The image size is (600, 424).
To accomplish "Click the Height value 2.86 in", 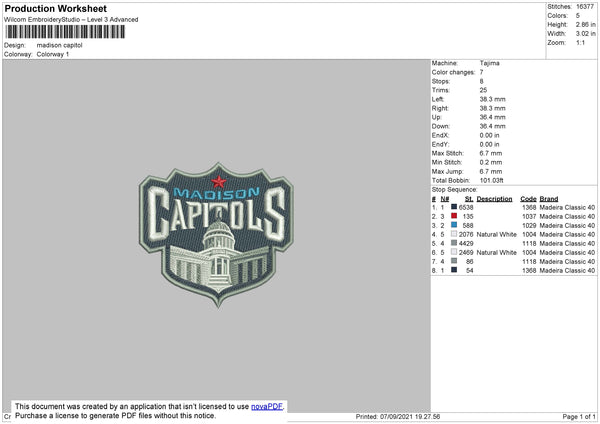I will coord(585,24).
